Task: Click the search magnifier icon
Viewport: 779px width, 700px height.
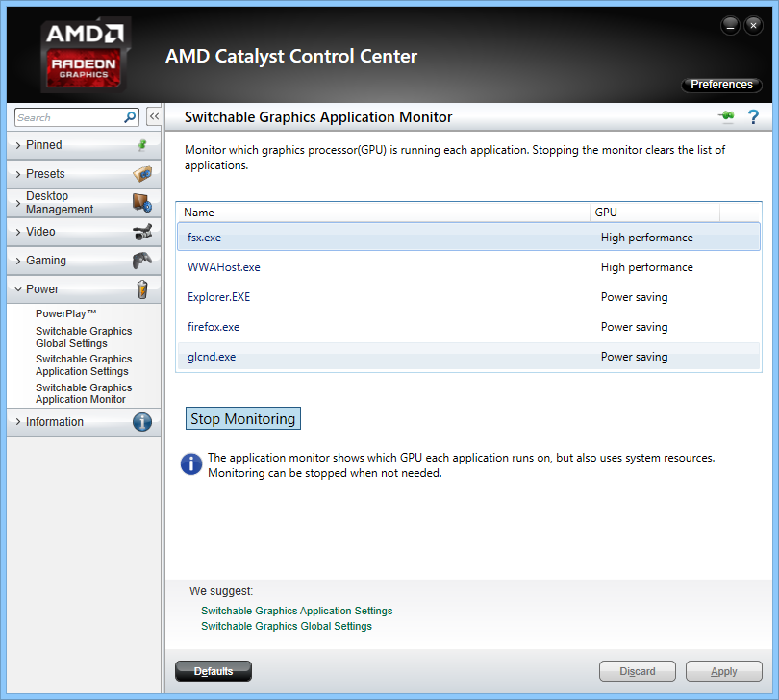Action: click(x=131, y=117)
